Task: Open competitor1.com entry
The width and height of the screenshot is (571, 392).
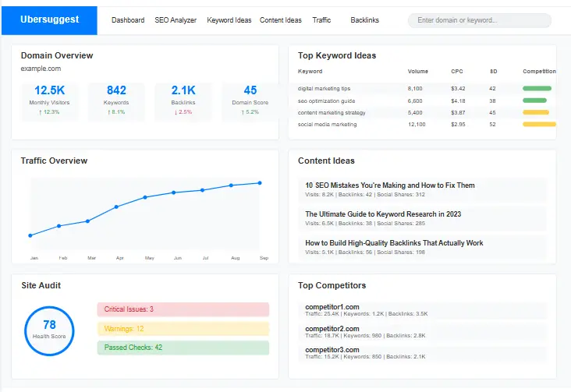Action: tap(423, 310)
